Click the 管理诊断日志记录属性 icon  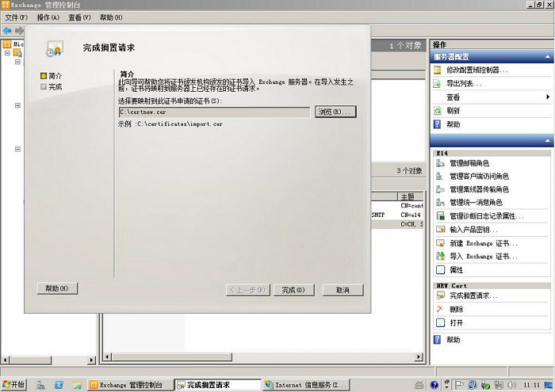441,216
